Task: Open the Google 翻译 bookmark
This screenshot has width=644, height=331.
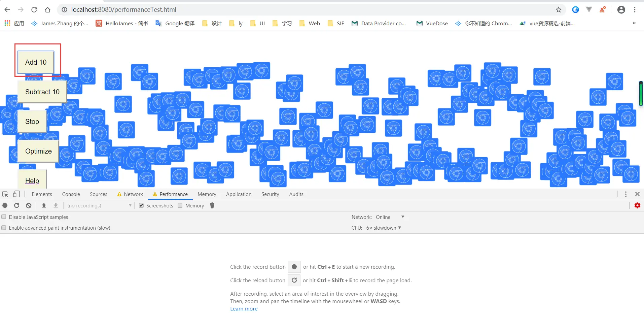Action: [175, 23]
